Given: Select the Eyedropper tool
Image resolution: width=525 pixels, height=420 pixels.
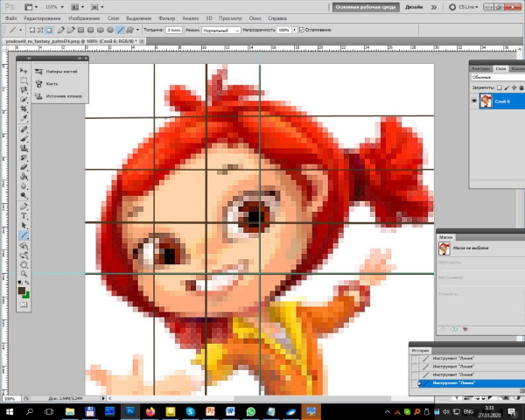Looking at the screenshot, I should [24, 118].
